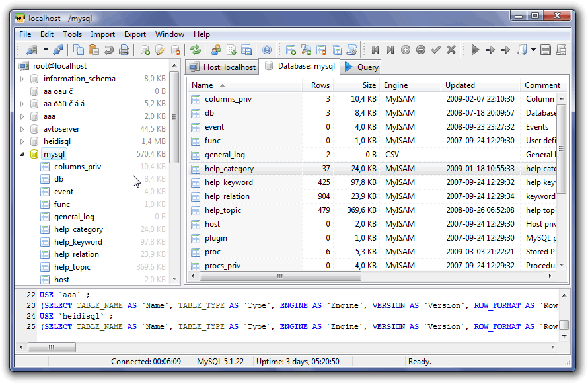This screenshot has width=588, height=384.
Task: Open the dropdown arrow next to connection icon
Action: (x=46, y=50)
